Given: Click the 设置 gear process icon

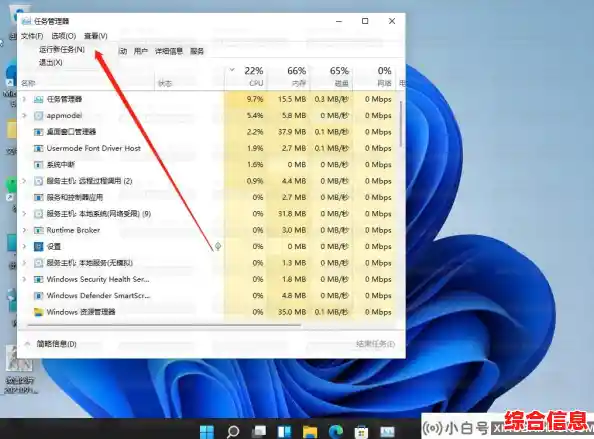Looking at the screenshot, I should pyautogui.click(x=38, y=247).
